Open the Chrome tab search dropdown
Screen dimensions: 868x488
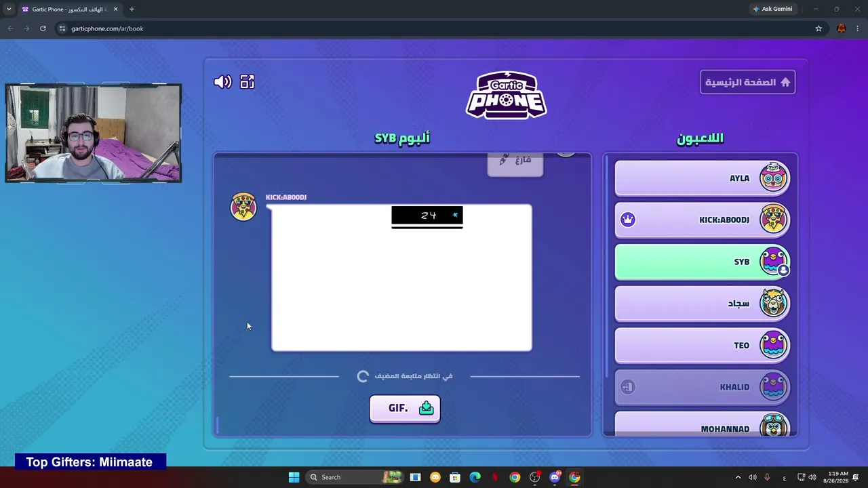(9, 9)
